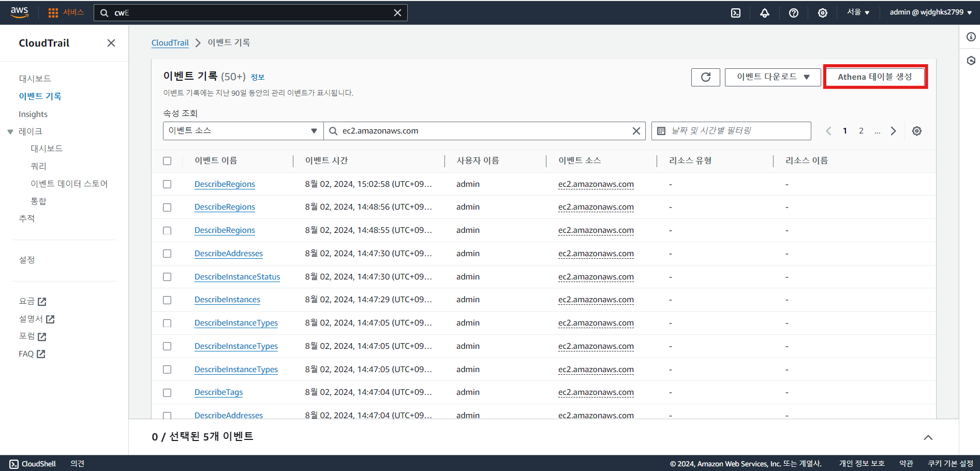Open 개인 정보 보호 footer link
The width and height of the screenshot is (980, 471).
(x=862, y=464)
